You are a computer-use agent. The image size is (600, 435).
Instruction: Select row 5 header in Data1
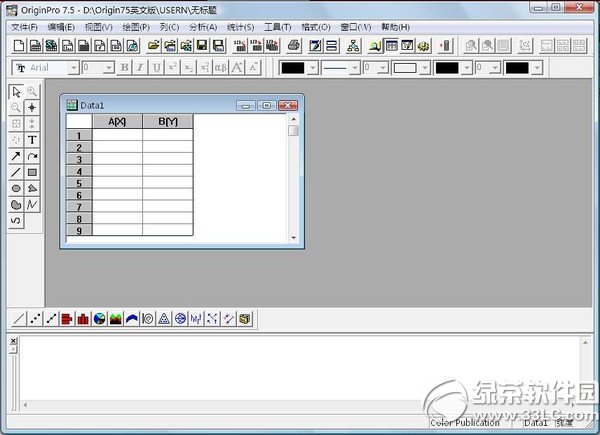coord(79,183)
